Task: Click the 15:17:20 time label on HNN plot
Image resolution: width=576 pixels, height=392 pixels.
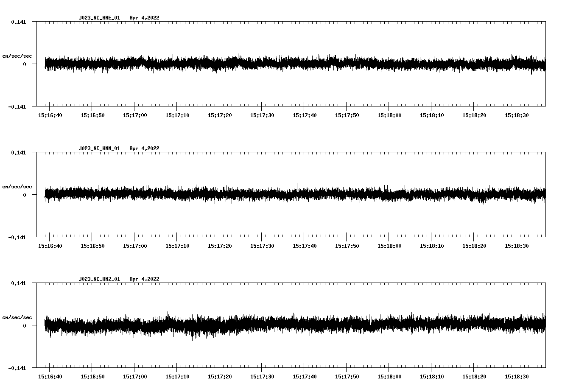Action: (x=220, y=246)
